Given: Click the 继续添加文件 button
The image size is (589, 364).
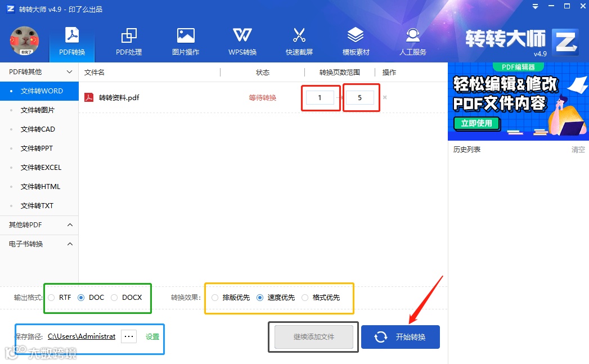Looking at the screenshot, I should 314,337.
